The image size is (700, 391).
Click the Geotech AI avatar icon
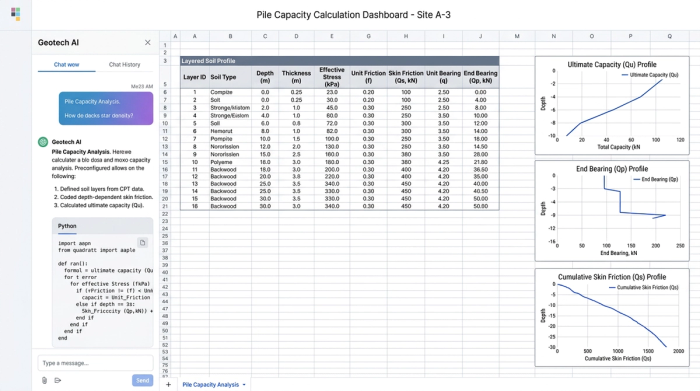43,142
